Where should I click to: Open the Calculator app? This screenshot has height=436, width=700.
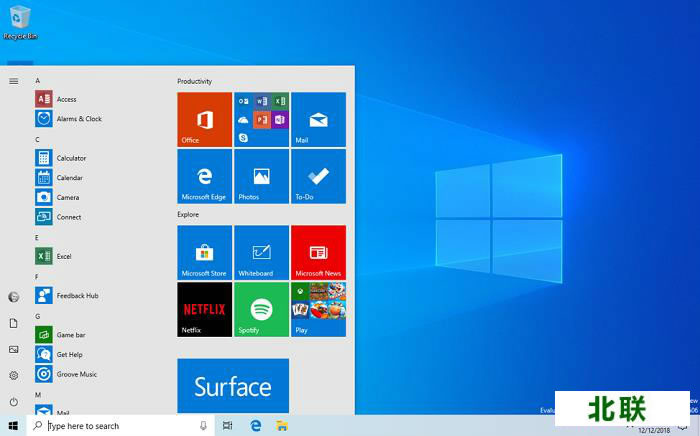70,158
